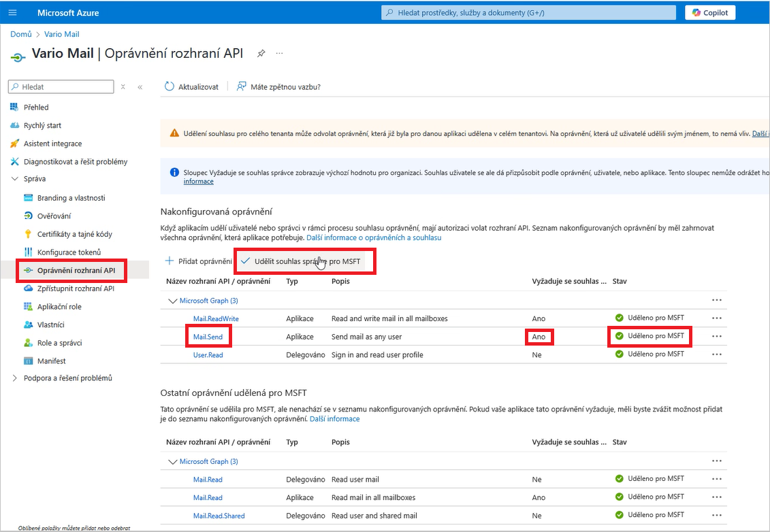Open ellipsis menu for Mail.Send row
The height and width of the screenshot is (532, 770).
(716, 336)
